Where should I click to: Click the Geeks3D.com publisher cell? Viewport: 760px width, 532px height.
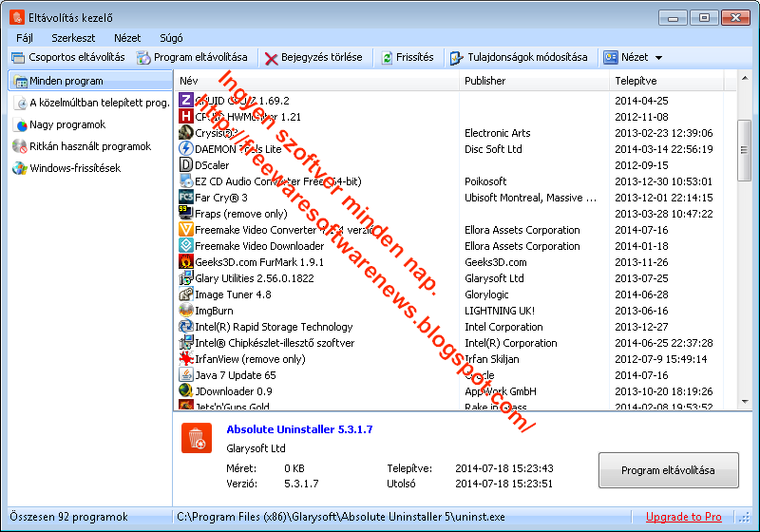pyautogui.click(x=495, y=262)
